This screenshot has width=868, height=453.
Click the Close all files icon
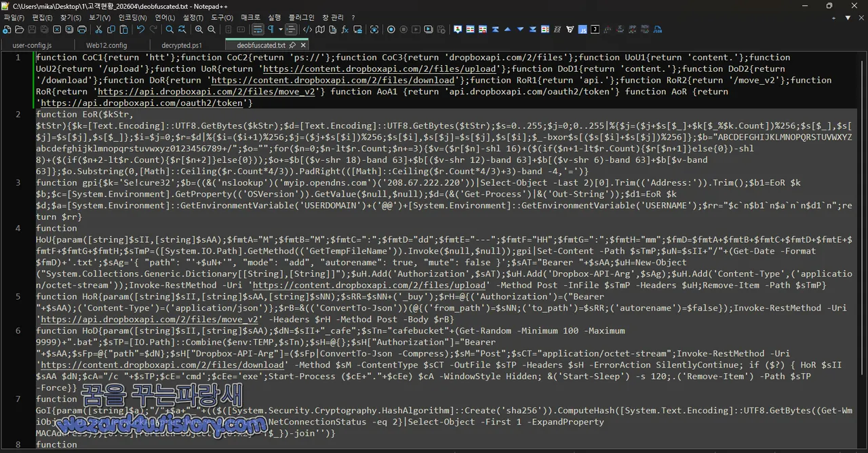pos(69,30)
